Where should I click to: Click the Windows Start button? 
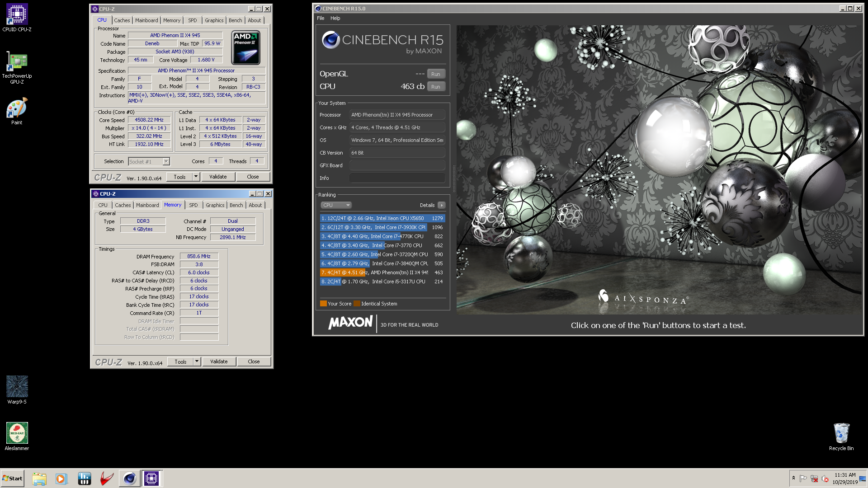click(12, 479)
